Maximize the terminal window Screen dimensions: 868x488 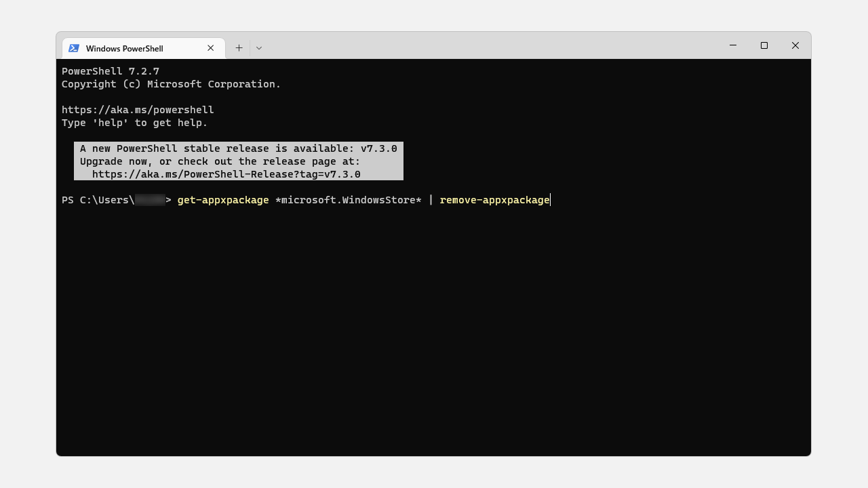[x=764, y=45]
